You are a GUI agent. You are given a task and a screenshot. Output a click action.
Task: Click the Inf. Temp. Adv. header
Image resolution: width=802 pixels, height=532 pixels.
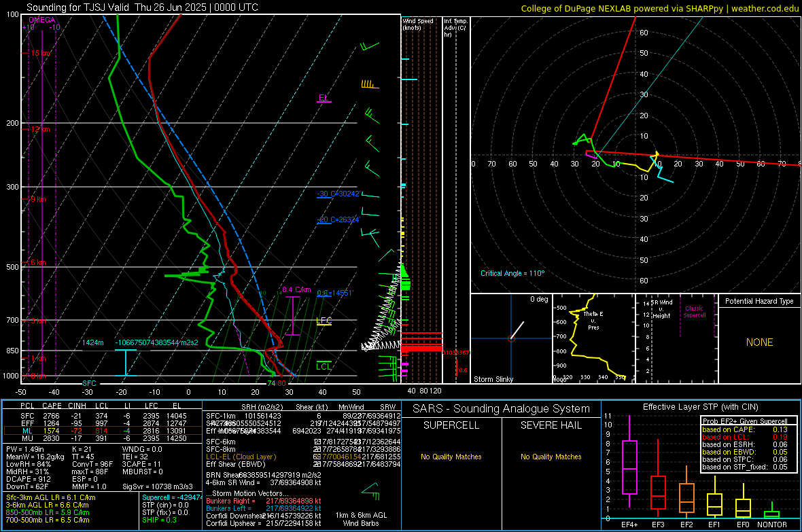point(455,28)
